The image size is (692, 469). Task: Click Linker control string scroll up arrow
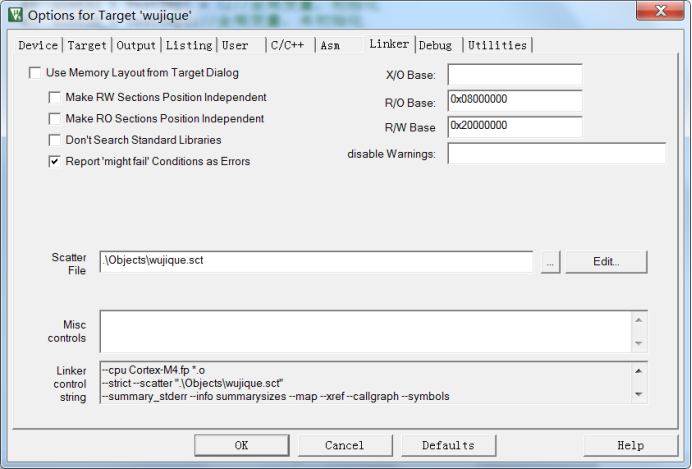tap(639, 371)
